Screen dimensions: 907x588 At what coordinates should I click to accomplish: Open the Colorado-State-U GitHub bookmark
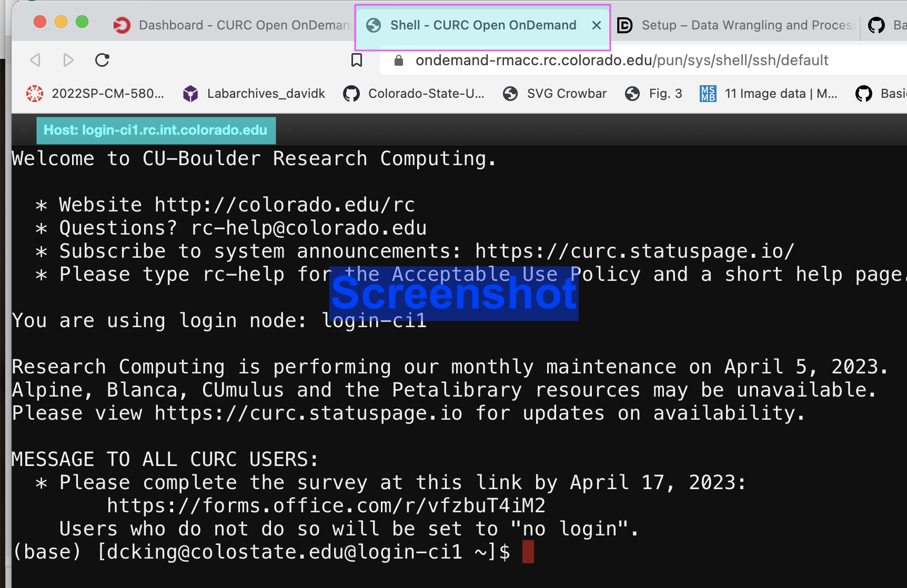pyautogui.click(x=414, y=93)
